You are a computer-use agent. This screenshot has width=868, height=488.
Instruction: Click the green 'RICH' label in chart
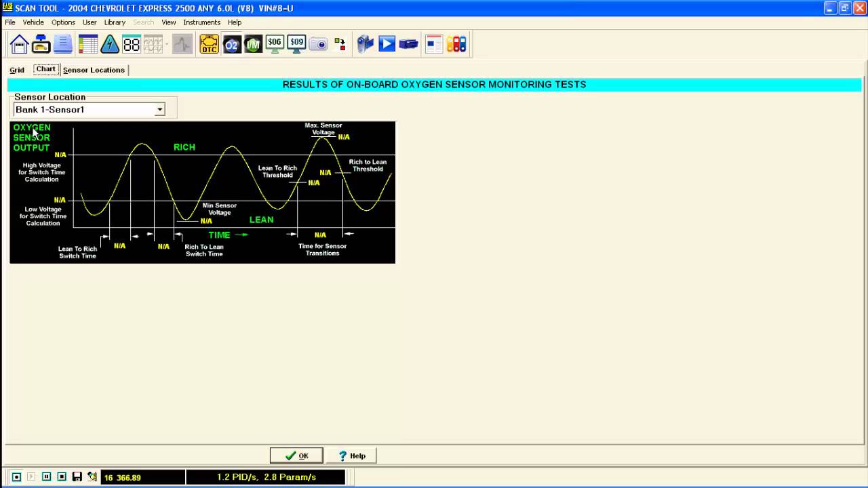click(184, 147)
